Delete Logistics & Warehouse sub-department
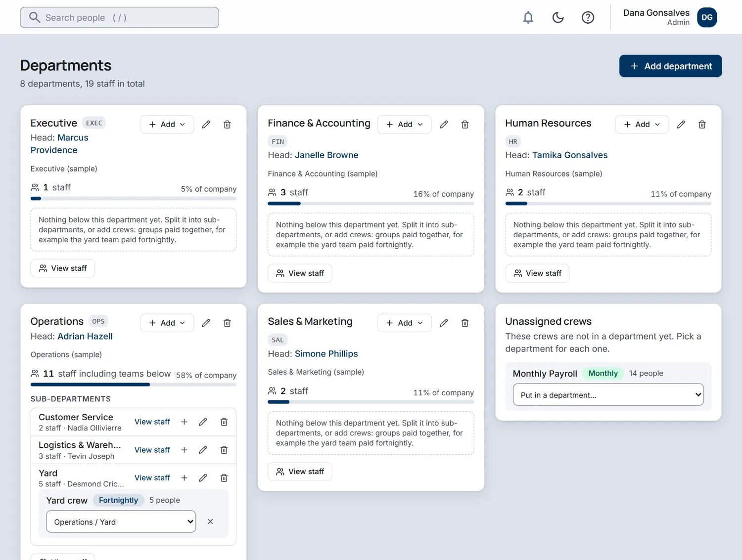Image resolution: width=742 pixels, height=560 pixels. [x=224, y=450]
